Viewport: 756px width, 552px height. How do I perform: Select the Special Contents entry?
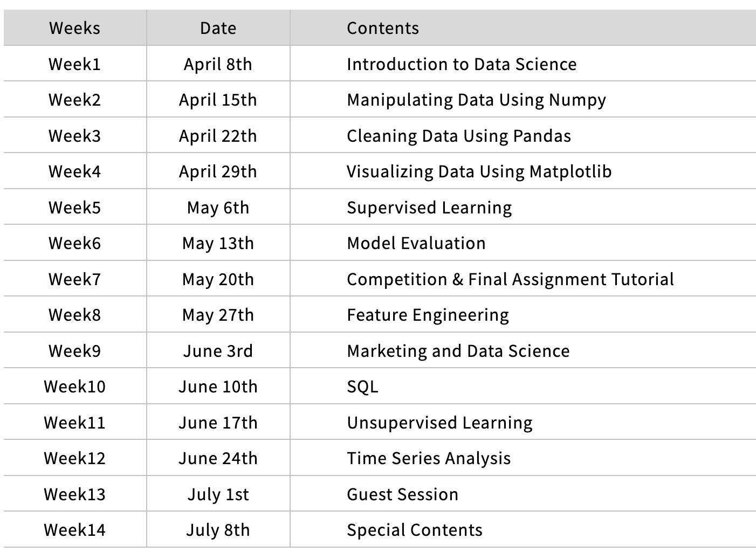[414, 530]
